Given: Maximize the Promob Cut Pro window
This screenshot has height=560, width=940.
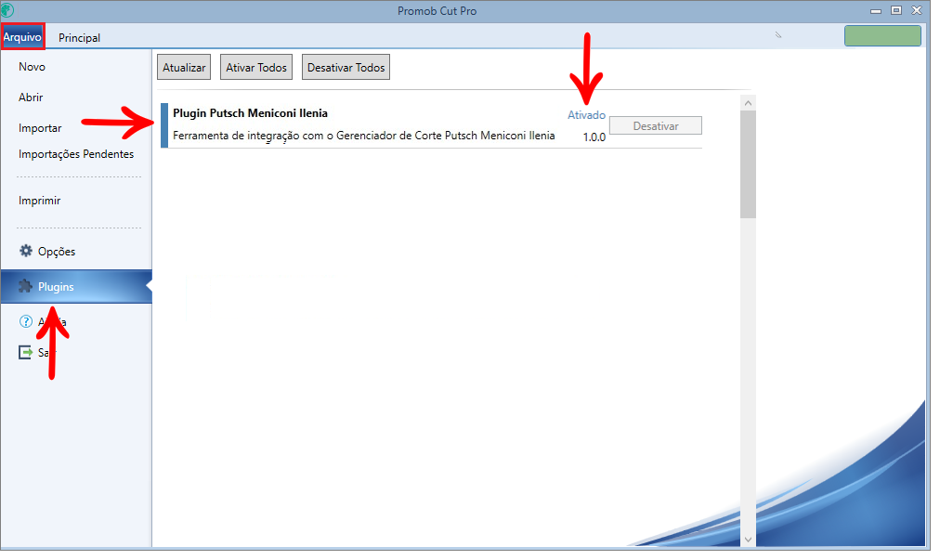Looking at the screenshot, I should click(896, 10).
